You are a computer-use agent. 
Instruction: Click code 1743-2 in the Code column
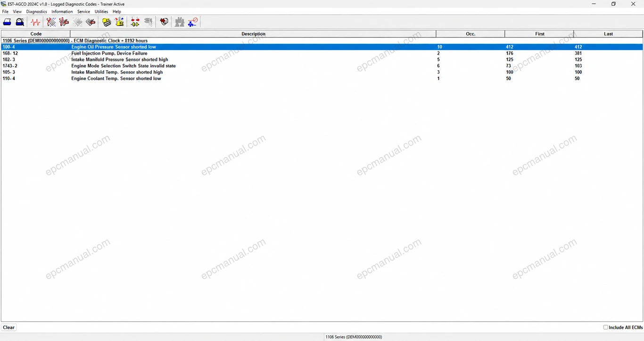10,66
